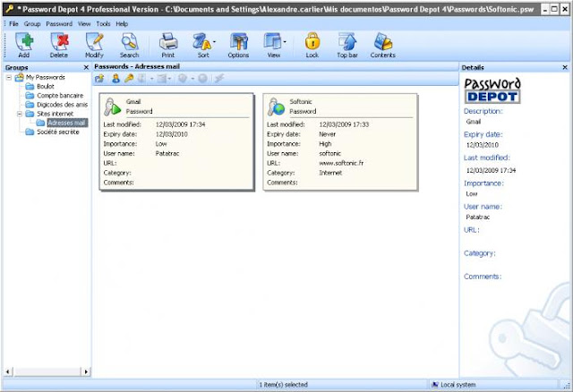Image resolution: width=573 pixels, height=392 pixels.
Task: Open the Sort dropdown arrow
Action: [x=214, y=42]
